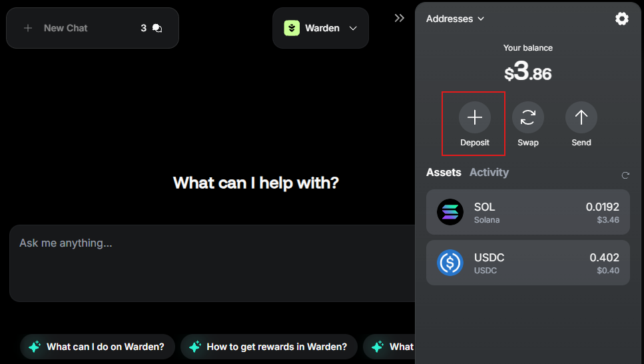Open the USDC asset row
644x364 pixels.
point(527,263)
